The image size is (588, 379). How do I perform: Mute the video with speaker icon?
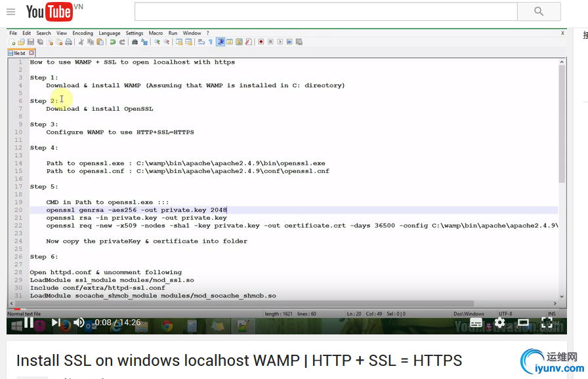pyautogui.click(x=79, y=323)
